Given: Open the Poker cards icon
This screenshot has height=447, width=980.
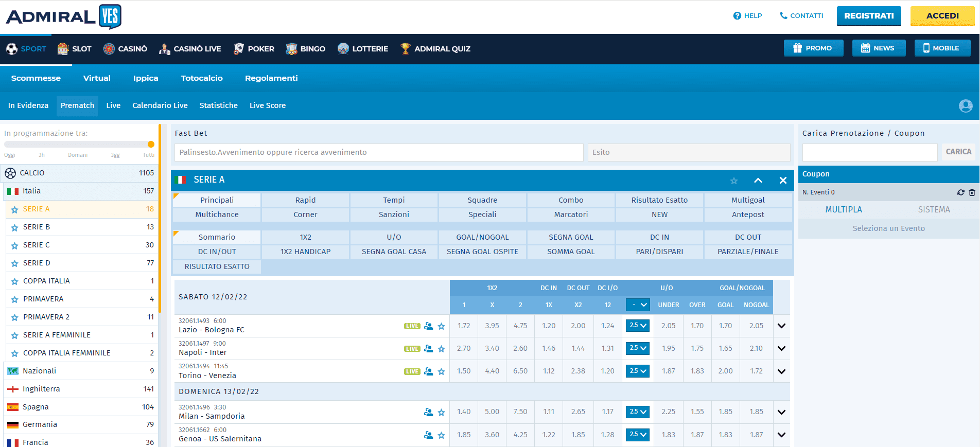Looking at the screenshot, I should (238, 49).
